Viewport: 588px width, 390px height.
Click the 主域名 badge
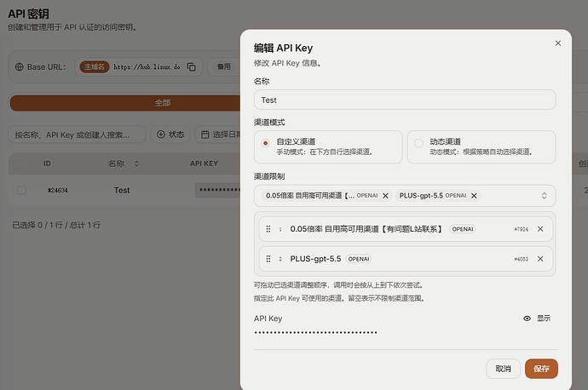(x=94, y=66)
